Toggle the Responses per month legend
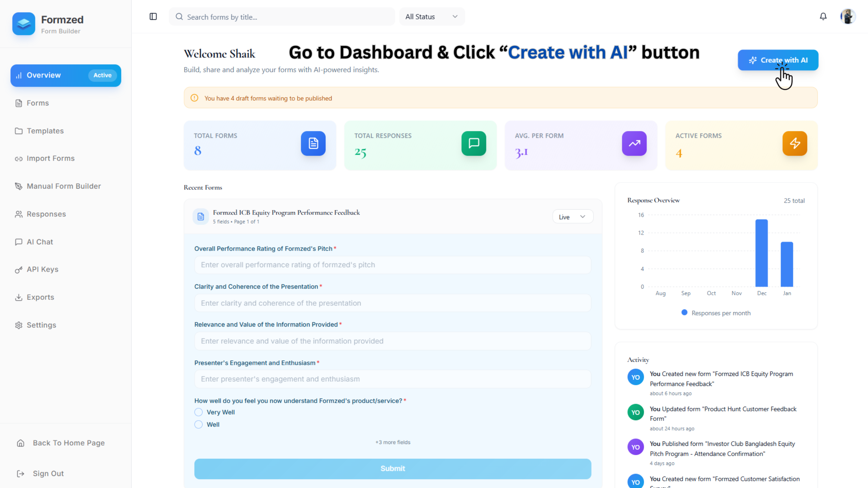Image resolution: width=868 pixels, height=488 pixels. point(716,313)
